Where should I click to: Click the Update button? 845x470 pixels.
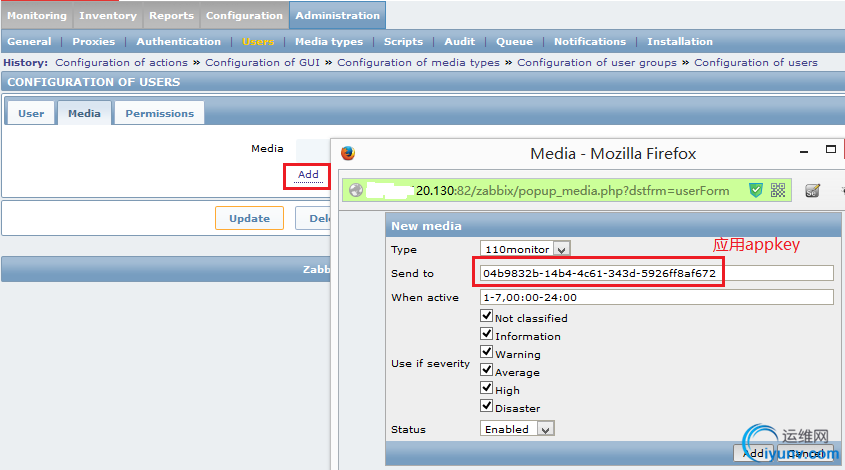coord(250,218)
